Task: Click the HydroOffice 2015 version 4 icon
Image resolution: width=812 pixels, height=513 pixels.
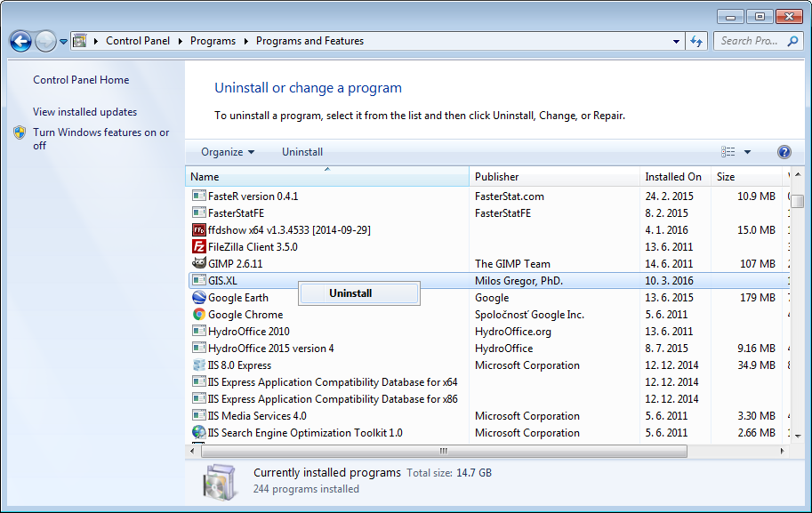Action: (x=199, y=348)
